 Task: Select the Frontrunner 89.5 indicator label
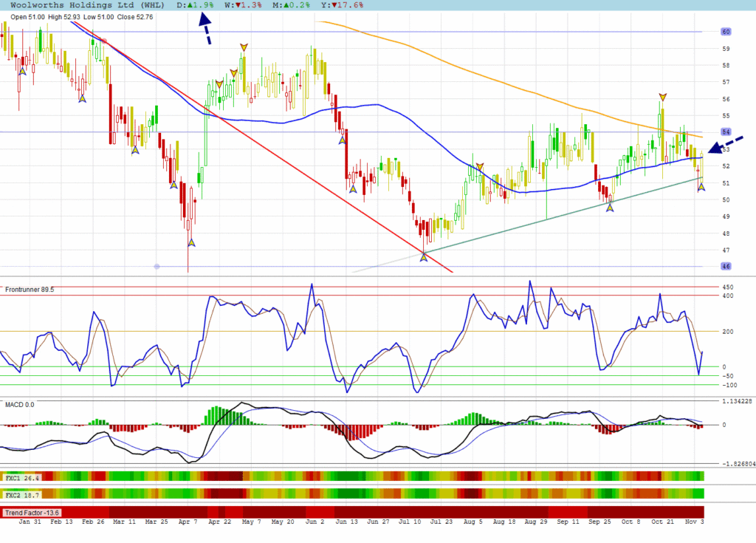[30, 290]
